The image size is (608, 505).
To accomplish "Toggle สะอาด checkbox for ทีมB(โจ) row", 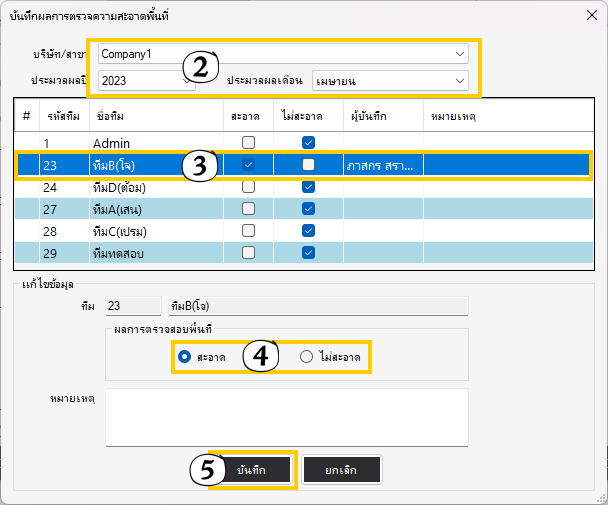I will [248, 164].
